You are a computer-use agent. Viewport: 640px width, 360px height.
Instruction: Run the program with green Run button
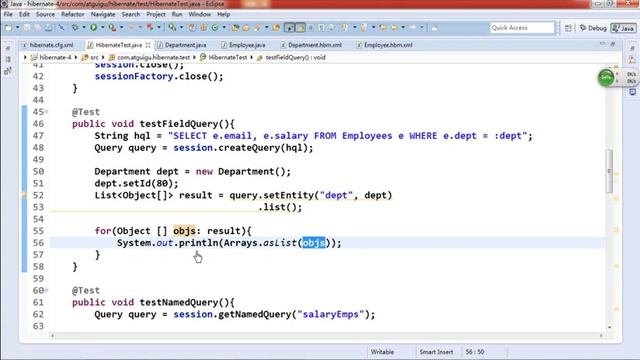pos(93,28)
